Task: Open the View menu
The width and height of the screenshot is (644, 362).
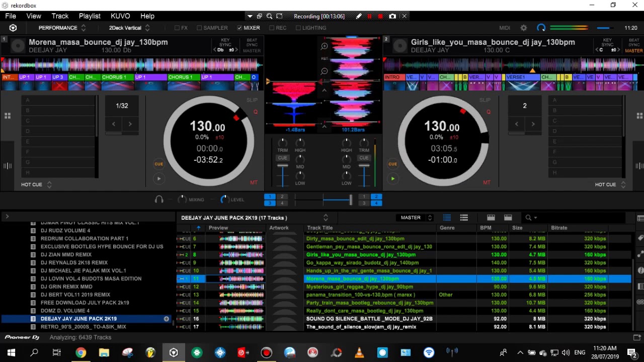Action: coord(34,16)
